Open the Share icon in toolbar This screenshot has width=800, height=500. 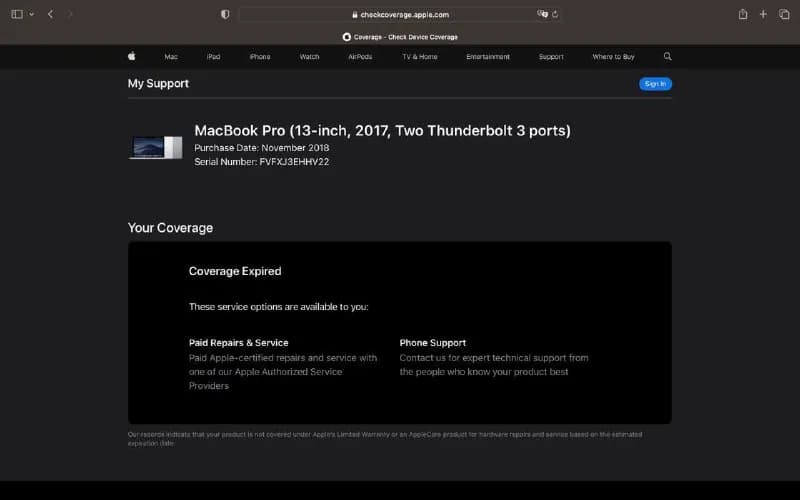pyautogui.click(x=743, y=14)
